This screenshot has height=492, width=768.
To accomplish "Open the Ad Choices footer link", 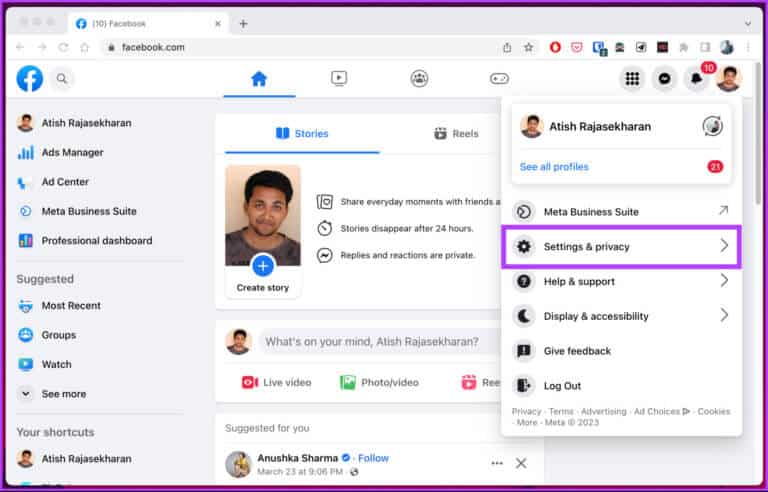I will pos(662,412).
